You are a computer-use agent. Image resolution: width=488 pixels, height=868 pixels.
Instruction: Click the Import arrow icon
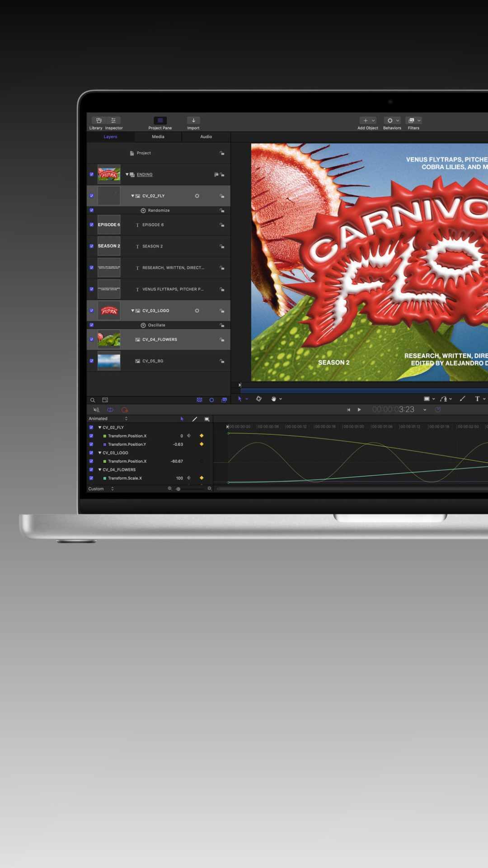click(x=193, y=121)
